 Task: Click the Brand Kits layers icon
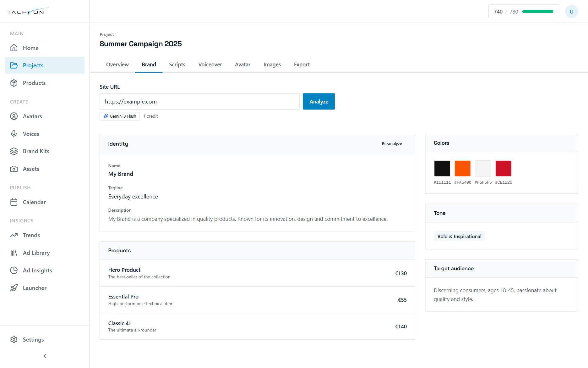click(14, 151)
